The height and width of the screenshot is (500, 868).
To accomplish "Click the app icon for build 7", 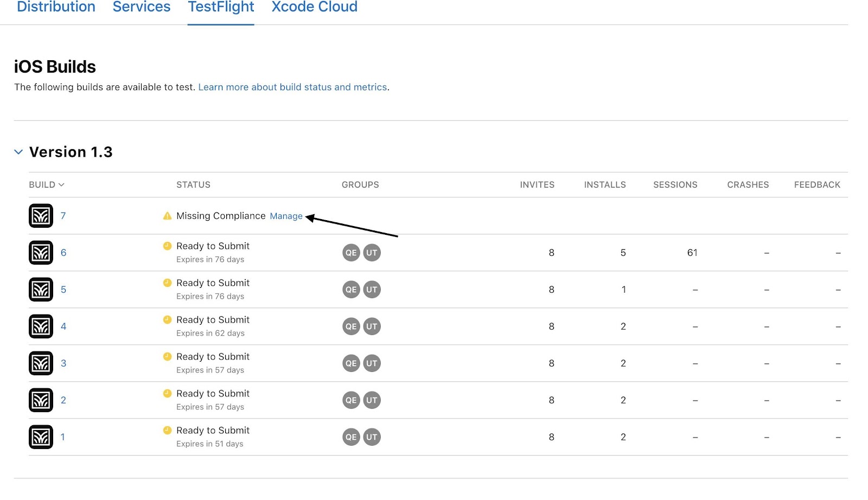I will coord(41,216).
